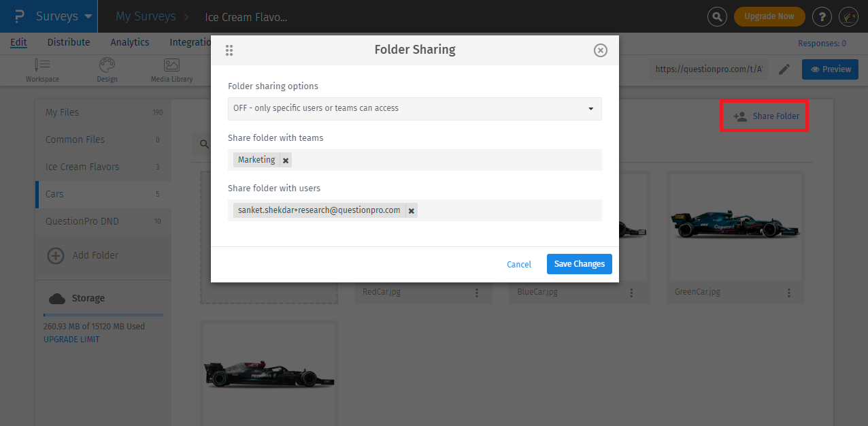Open the Folder sharing options dropdown

tap(592, 108)
